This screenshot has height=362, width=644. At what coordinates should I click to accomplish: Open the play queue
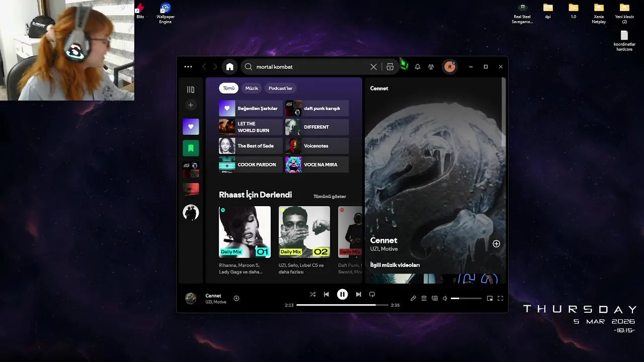coord(424,298)
